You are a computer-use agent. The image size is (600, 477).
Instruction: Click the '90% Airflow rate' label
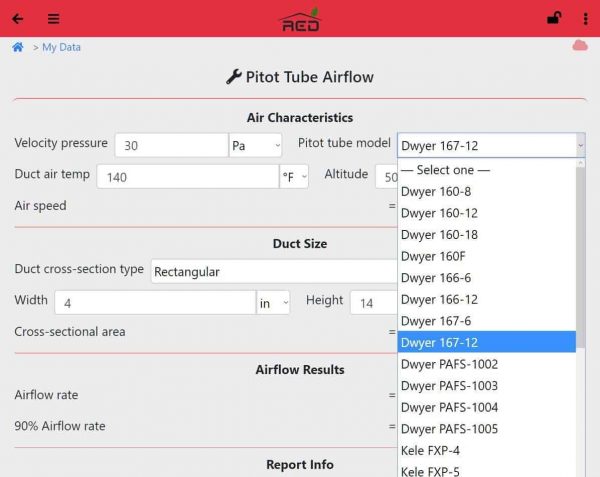(60, 426)
